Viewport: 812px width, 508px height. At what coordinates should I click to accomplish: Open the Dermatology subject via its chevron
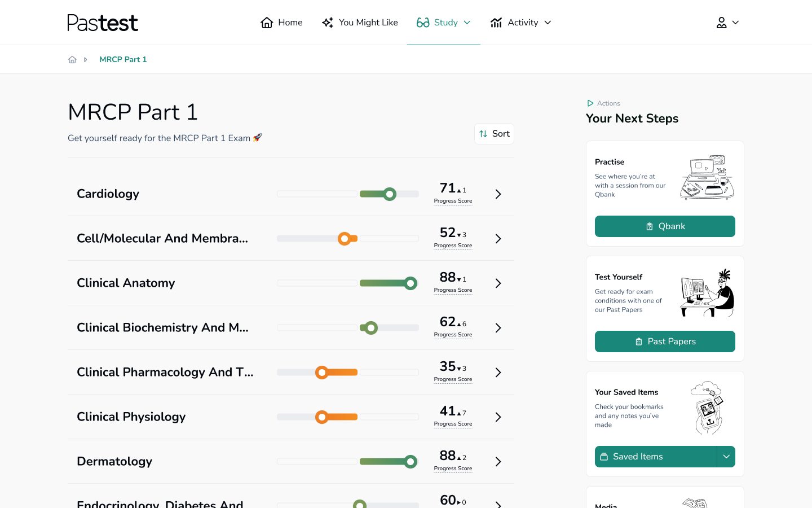(498, 461)
